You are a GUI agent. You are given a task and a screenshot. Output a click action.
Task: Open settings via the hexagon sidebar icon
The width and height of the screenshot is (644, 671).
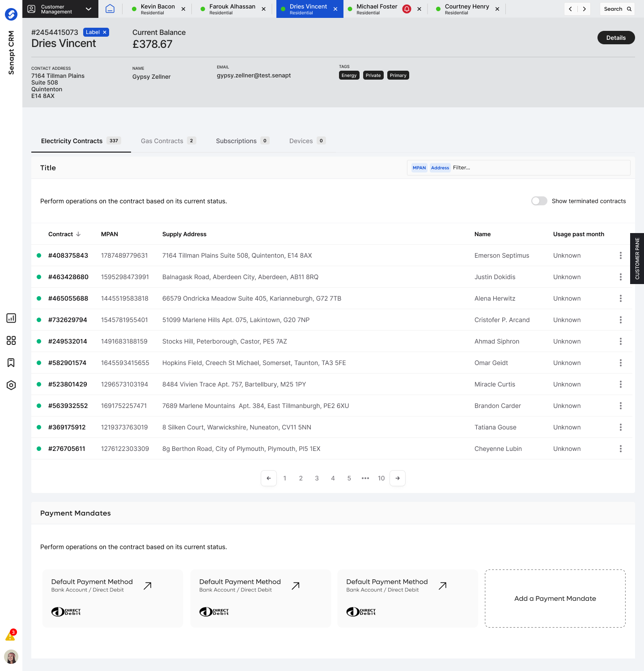[x=11, y=385]
